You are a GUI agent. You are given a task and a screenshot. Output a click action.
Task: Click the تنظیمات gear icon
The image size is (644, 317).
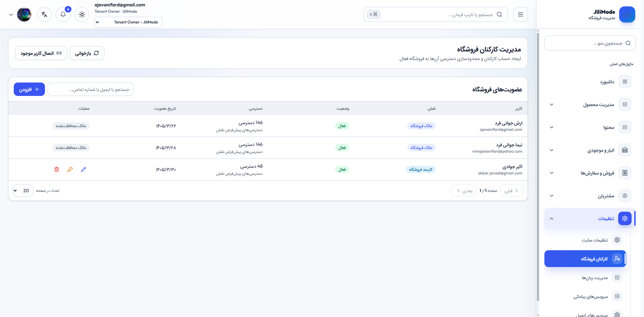625,218
